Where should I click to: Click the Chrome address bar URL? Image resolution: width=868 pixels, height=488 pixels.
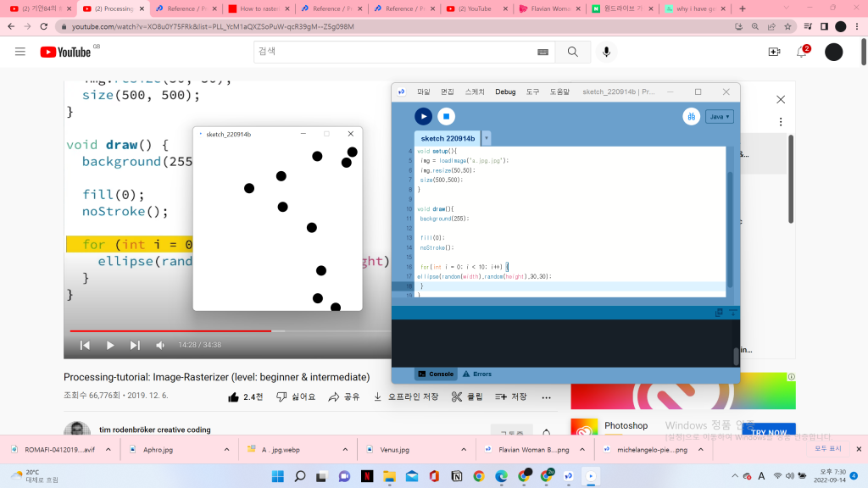coord(213,26)
